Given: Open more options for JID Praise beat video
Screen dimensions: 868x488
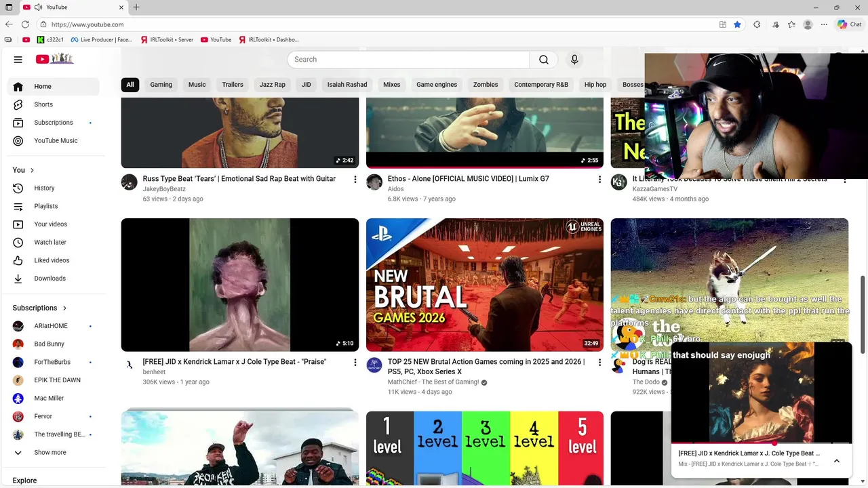Looking at the screenshot, I should click(355, 363).
